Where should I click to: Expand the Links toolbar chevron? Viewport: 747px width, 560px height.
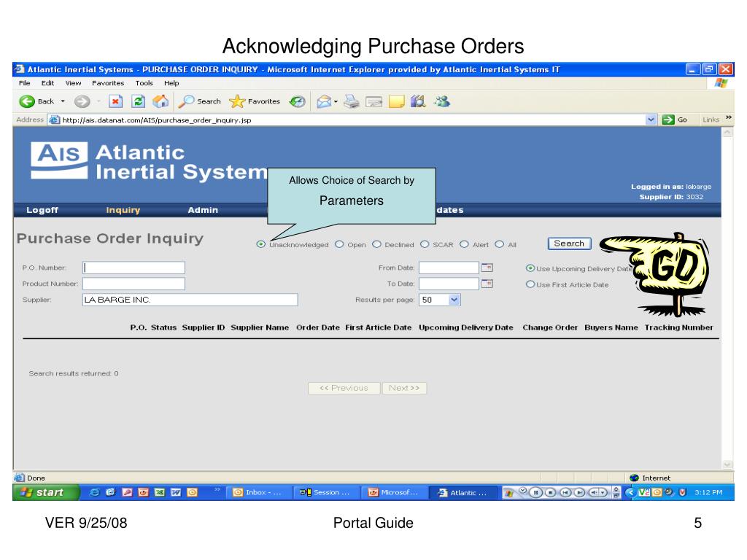(729, 117)
